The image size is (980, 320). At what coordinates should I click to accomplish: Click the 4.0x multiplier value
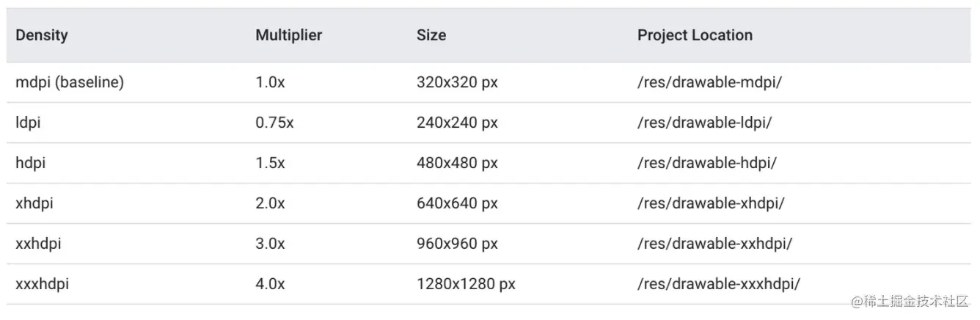(270, 284)
